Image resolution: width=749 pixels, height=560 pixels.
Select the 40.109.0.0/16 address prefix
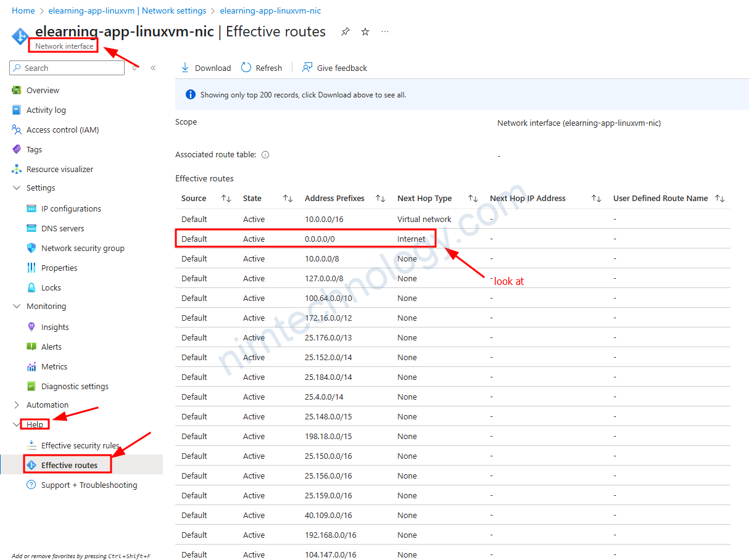328,515
